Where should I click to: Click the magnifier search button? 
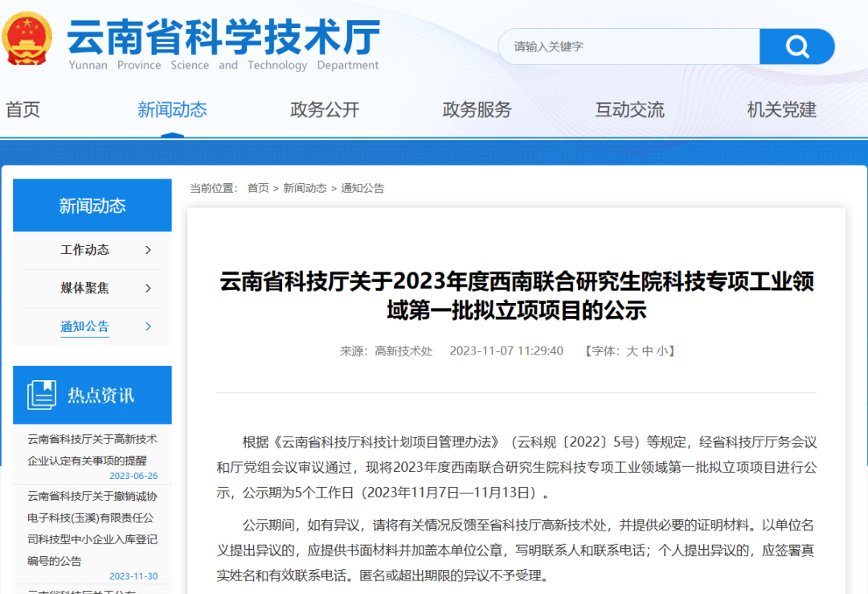pyautogui.click(x=796, y=47)
